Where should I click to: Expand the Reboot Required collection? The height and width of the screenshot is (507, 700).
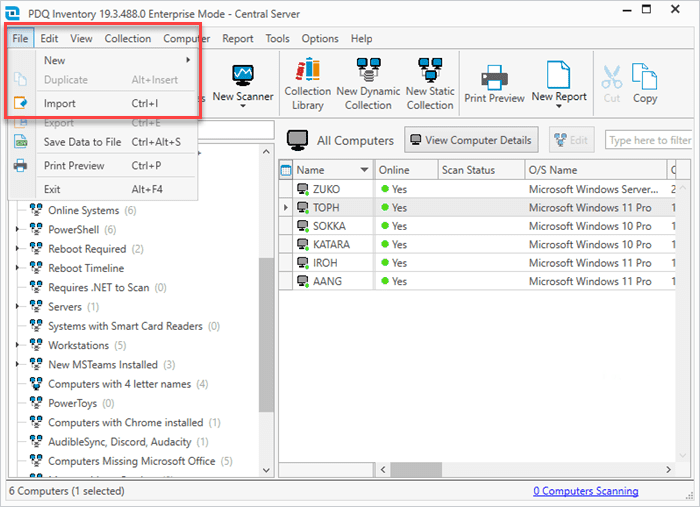pos(17,248)
